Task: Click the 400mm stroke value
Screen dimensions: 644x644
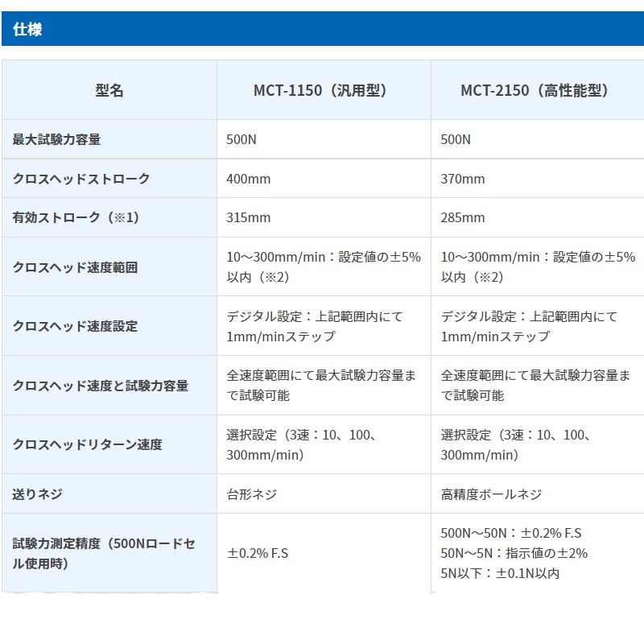Action: (249, 179)
